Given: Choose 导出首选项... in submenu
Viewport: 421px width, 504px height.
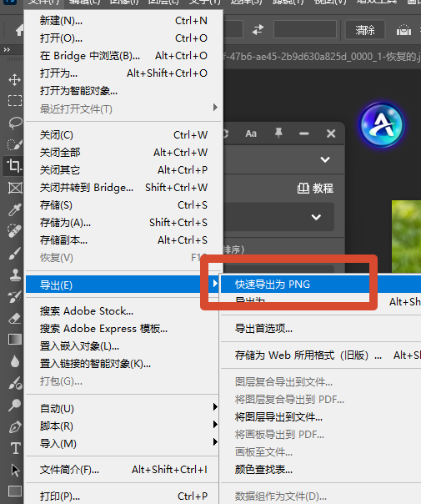Looking at the screenshot, I should [x=320, y=329].
